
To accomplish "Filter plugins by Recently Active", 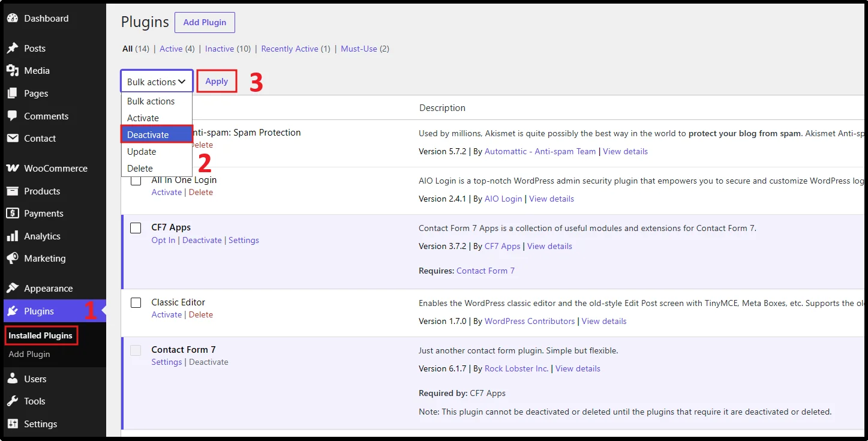I will coord(290,49).
